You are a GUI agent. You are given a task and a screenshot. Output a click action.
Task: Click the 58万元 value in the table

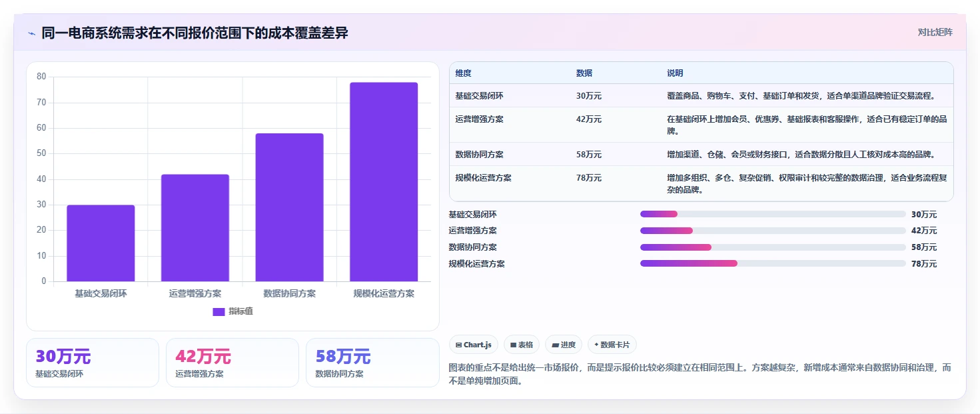(x=589, y=155)
